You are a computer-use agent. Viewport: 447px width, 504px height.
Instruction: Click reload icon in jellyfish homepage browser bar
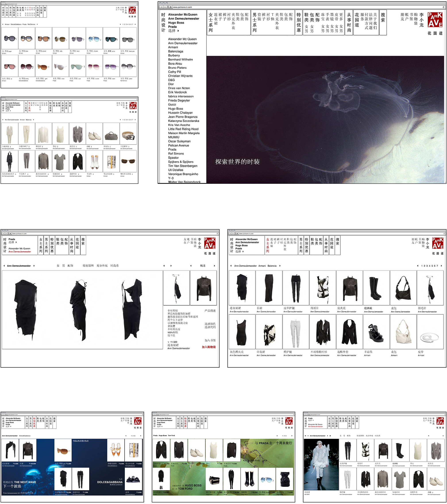coord(443,7)
